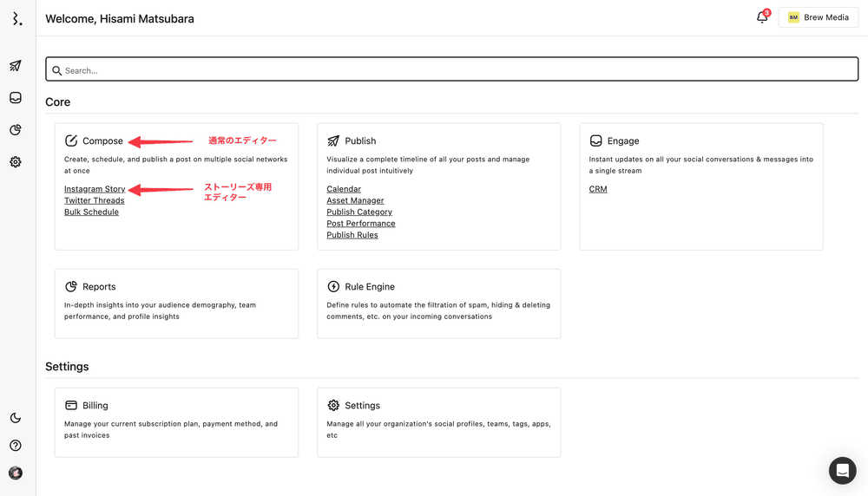Click the app logo at top left
The width and height of the screenshot is (868, 496).
16,18
